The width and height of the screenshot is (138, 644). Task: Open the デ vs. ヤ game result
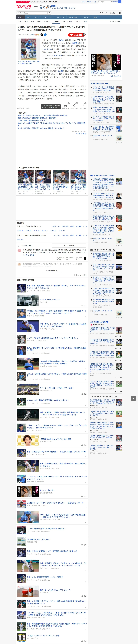tap(20, 231)
